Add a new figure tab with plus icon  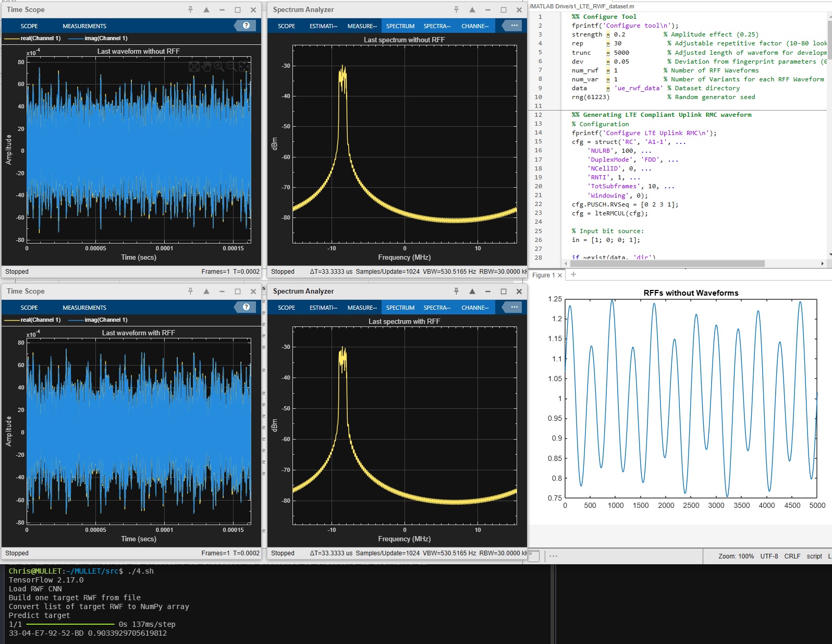point(573,274)
